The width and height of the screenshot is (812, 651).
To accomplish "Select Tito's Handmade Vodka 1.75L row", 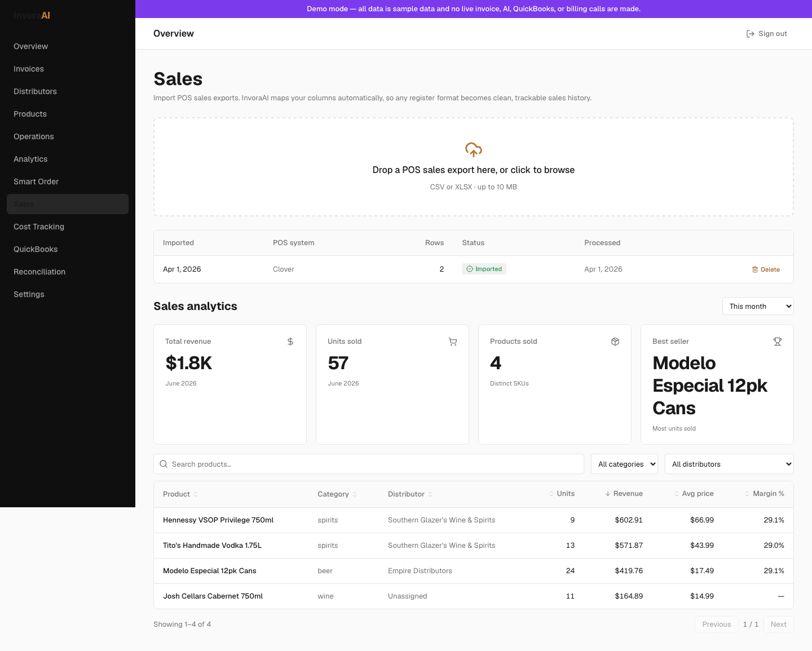I will [x=474, y=546].
